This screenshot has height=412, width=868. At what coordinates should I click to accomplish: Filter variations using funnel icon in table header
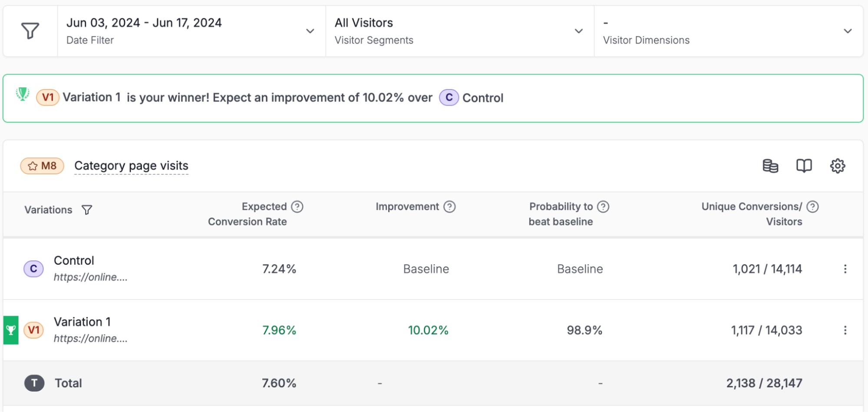coord(87,210)
